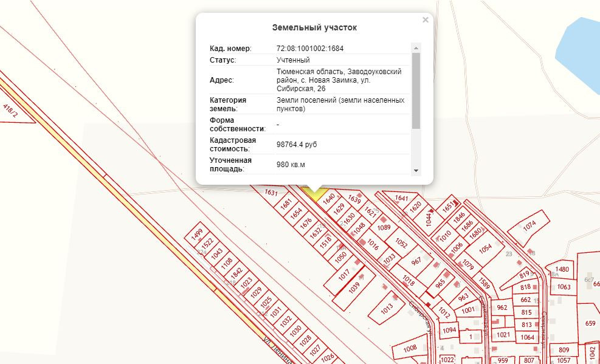Image resolution: width=600 pixels, height=364 pixels.
Task: Select parcel 962 on the map
Action: (502, 307)
